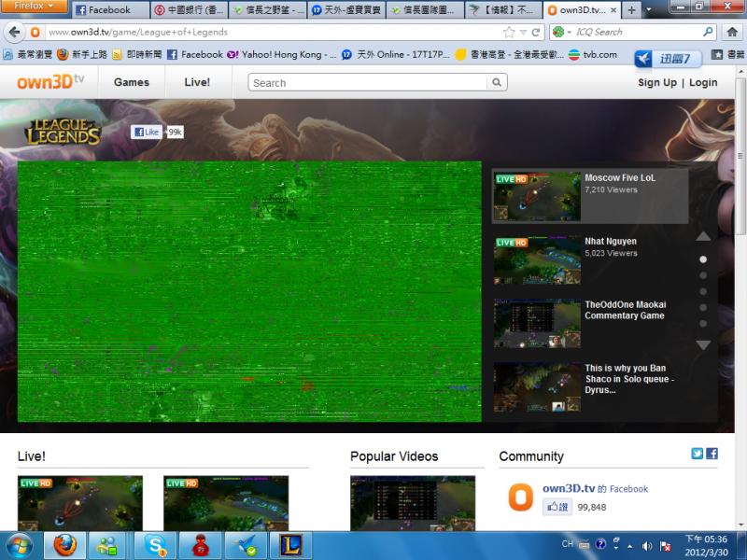
Task: Click the Login link
Action: (703, 82)
